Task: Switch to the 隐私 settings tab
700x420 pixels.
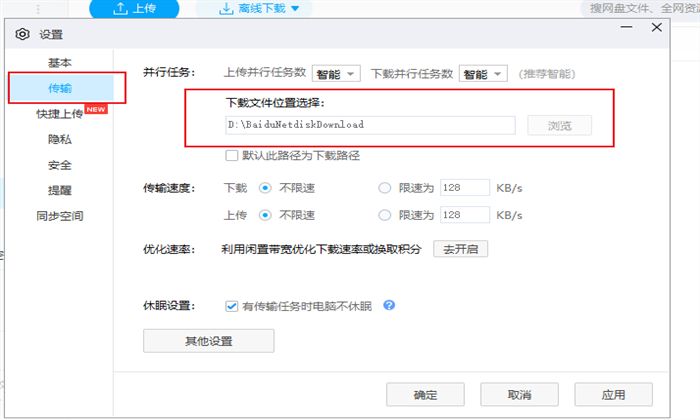Action: tap(60, 139)
